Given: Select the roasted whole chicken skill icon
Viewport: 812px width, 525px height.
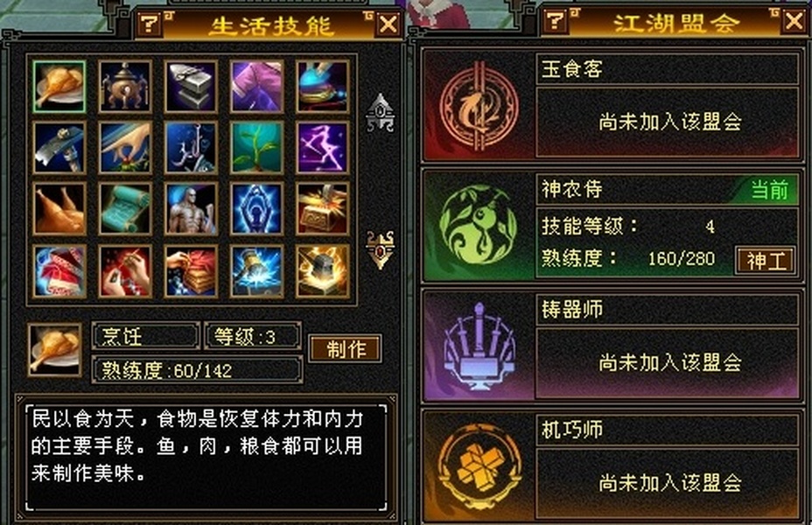Looking at the screenshot, I should 59,208.
